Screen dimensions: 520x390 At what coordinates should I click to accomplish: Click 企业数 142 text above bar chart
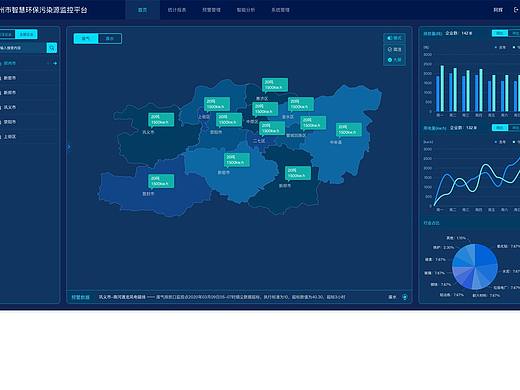point(459,33)
